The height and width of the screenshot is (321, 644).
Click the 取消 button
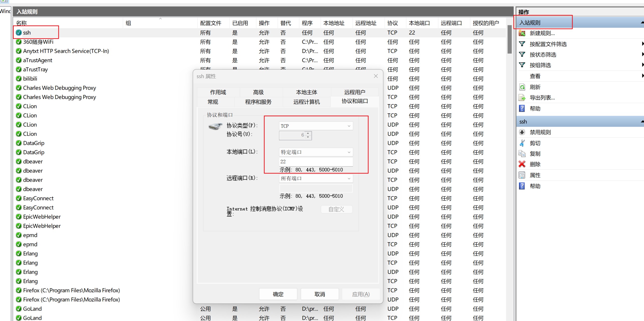(320, 294)
